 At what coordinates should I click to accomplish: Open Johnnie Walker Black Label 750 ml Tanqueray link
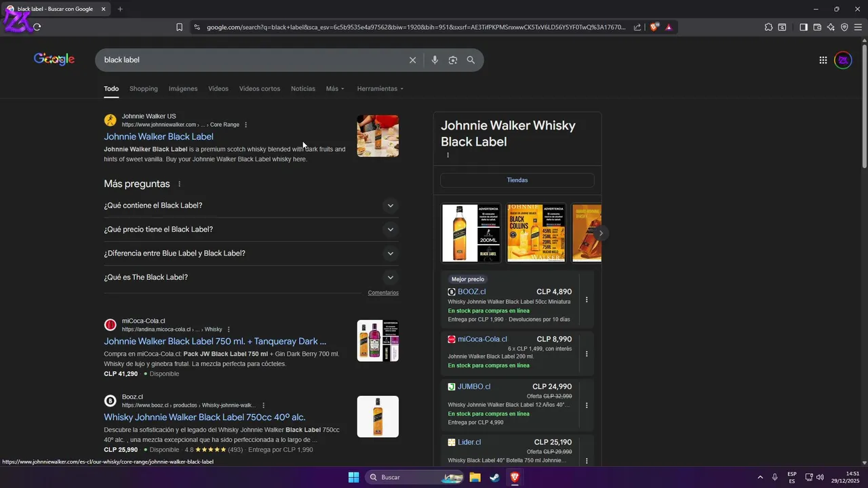215,342
